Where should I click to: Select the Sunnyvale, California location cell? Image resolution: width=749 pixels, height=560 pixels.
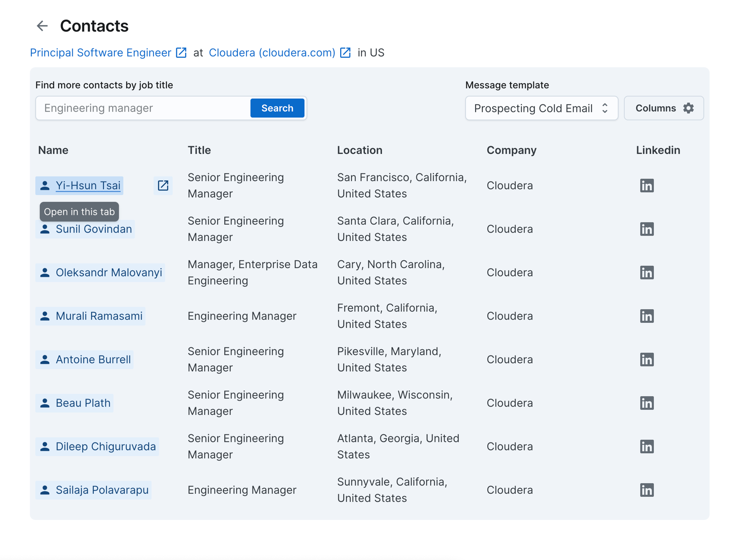392,490
